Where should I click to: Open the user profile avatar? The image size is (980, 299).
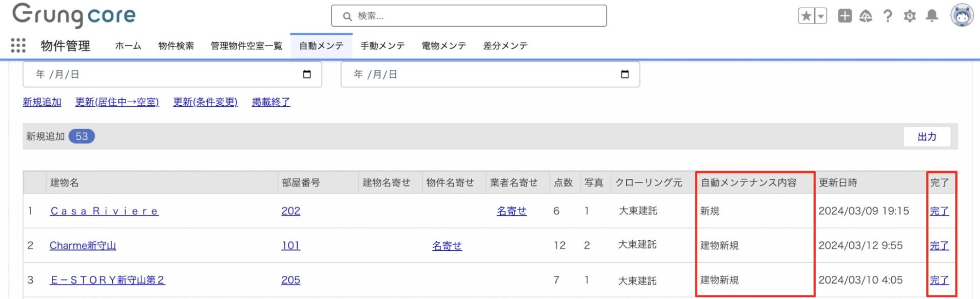(962, 15)
